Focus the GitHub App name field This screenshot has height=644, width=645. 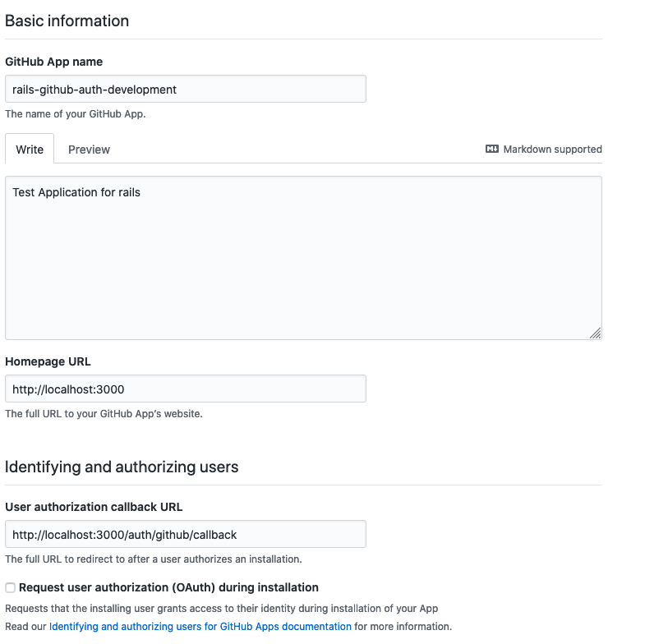pyautogui.click(x=186, y=89)
